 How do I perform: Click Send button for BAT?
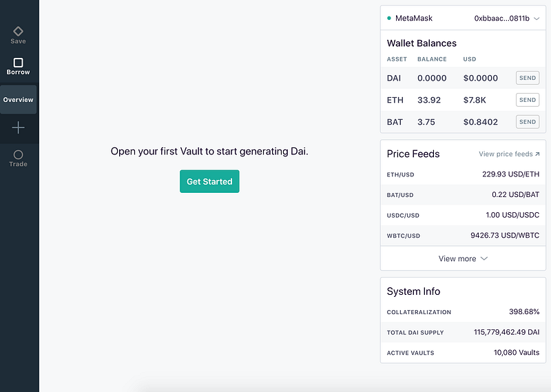point(528,122)
